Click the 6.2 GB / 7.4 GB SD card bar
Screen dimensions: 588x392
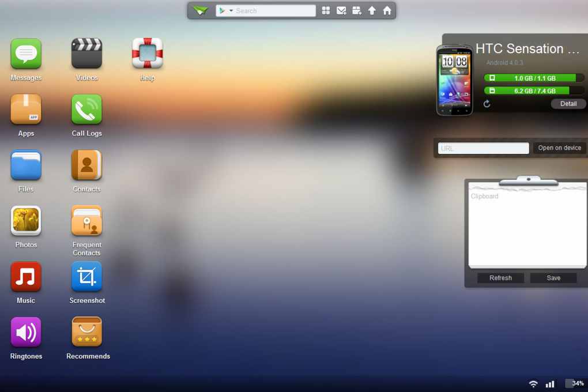[534, 91]
